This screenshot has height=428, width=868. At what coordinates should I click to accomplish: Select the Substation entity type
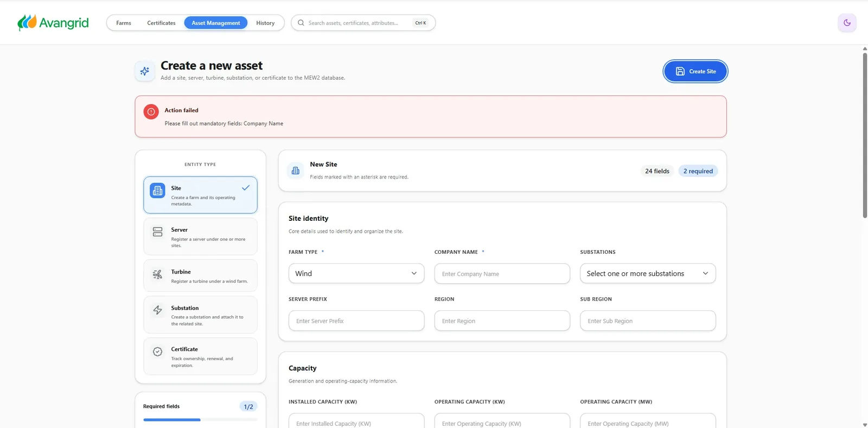(x=200, y=315)
